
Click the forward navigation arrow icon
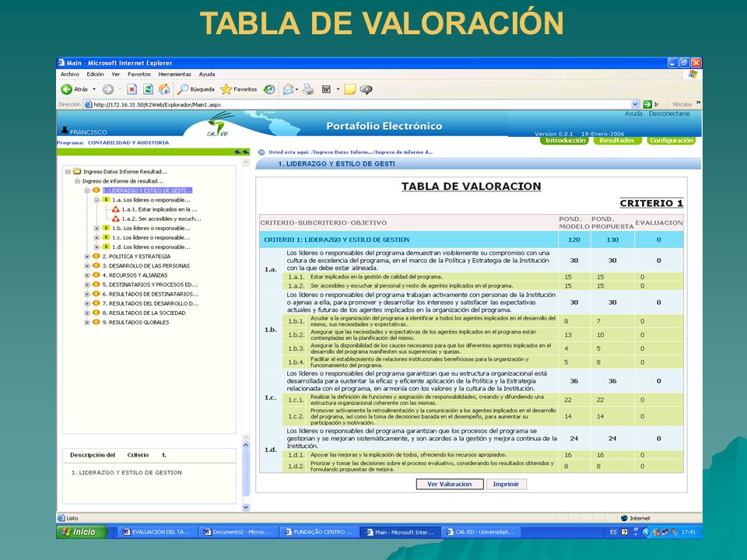[108, 89]
